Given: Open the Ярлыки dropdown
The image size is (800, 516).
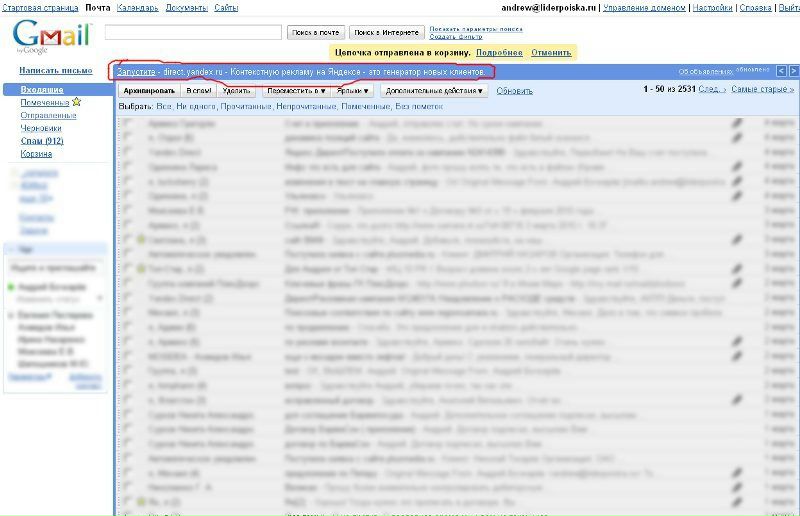Looking at the screenshot, I should tap(353, 91).
